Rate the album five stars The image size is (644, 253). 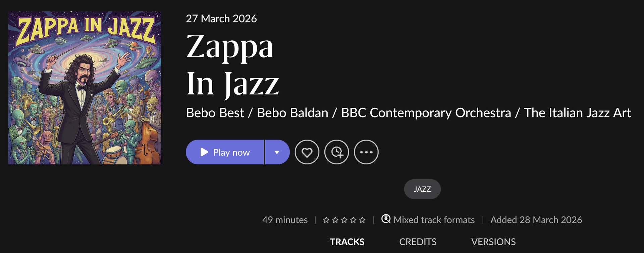(362, 220)
